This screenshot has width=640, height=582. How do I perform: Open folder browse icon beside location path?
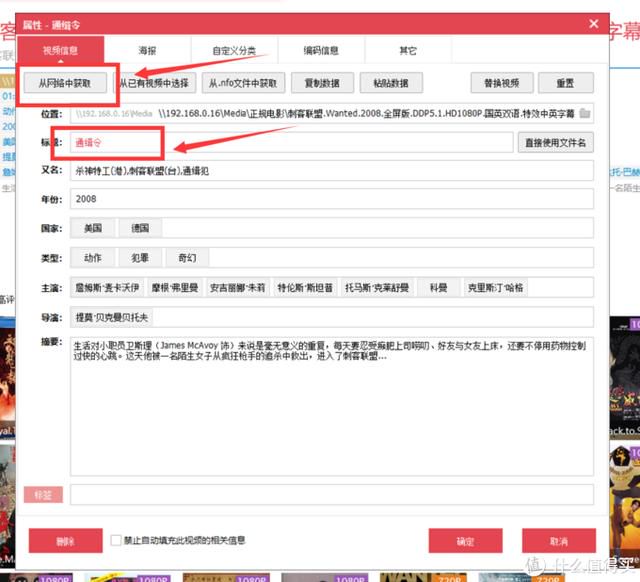pos(585,113)
